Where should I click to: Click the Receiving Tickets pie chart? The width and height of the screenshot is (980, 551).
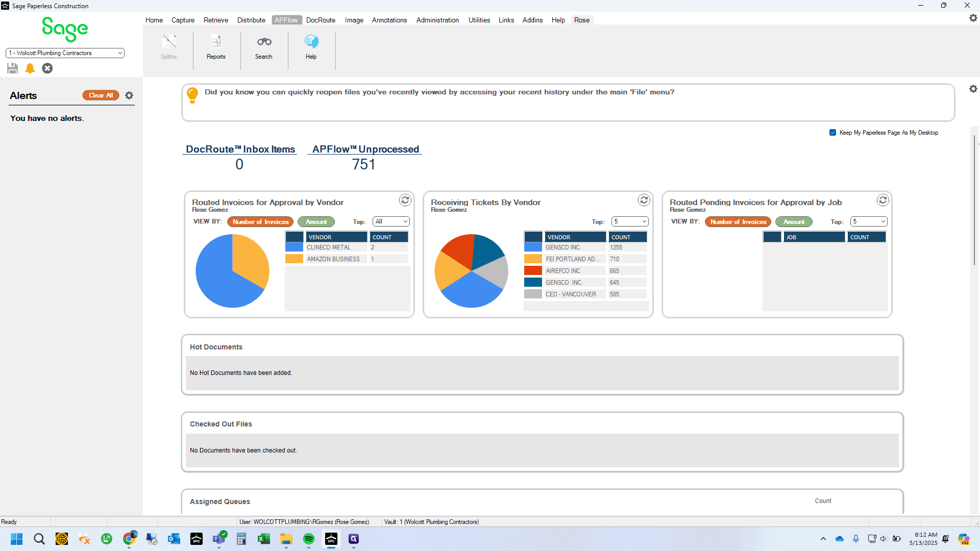tap(472, 271)
